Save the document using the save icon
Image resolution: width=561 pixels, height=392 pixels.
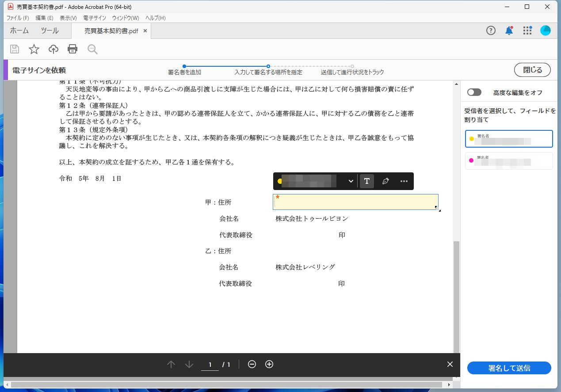[x=14, y=49]
